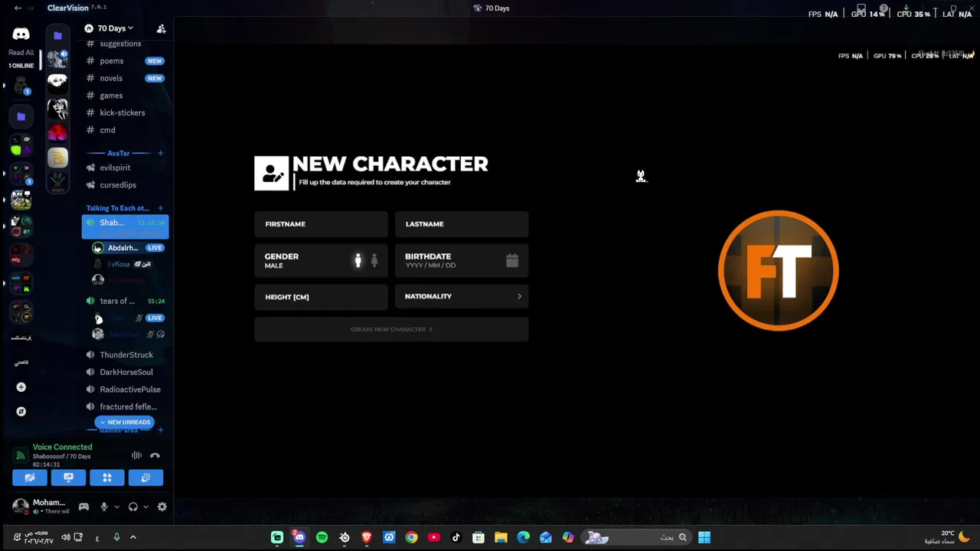Open the novels channel

tap(126, 78)
